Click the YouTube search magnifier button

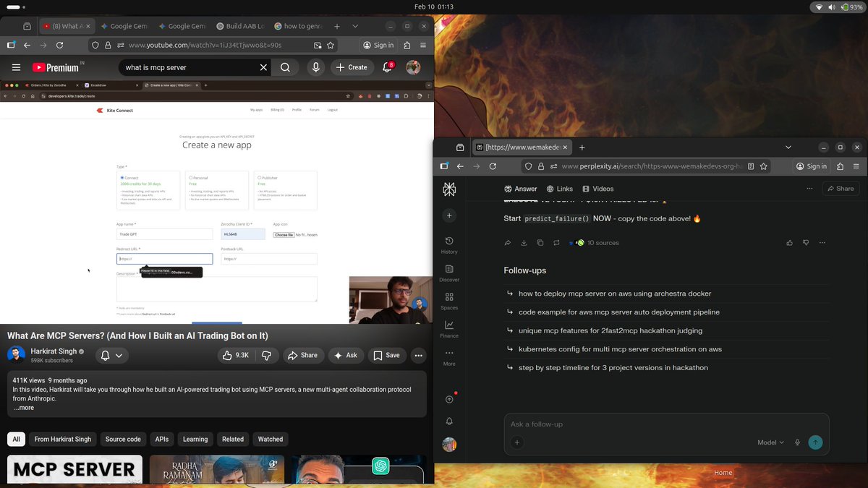[286, 67]
